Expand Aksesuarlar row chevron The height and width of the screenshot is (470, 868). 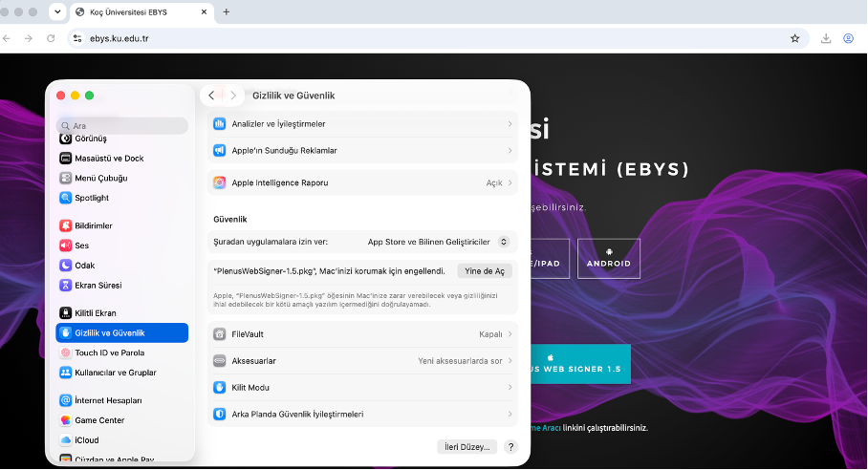[x=510, y=361]
